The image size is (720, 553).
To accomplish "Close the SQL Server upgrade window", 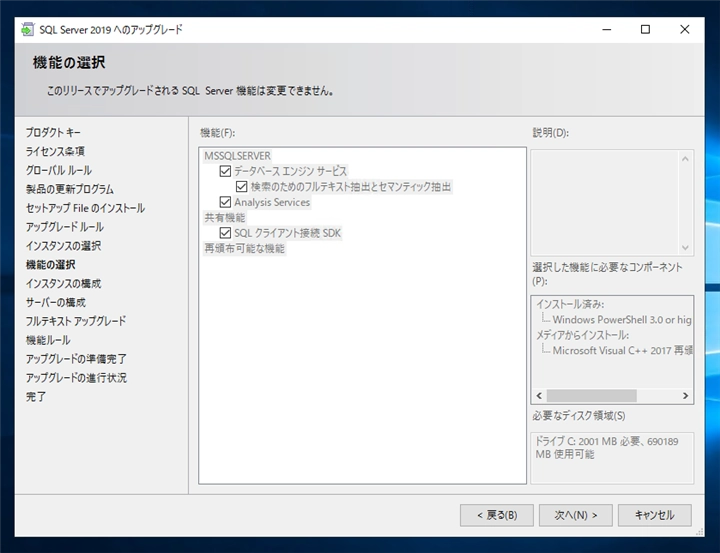I will point(684,29).
